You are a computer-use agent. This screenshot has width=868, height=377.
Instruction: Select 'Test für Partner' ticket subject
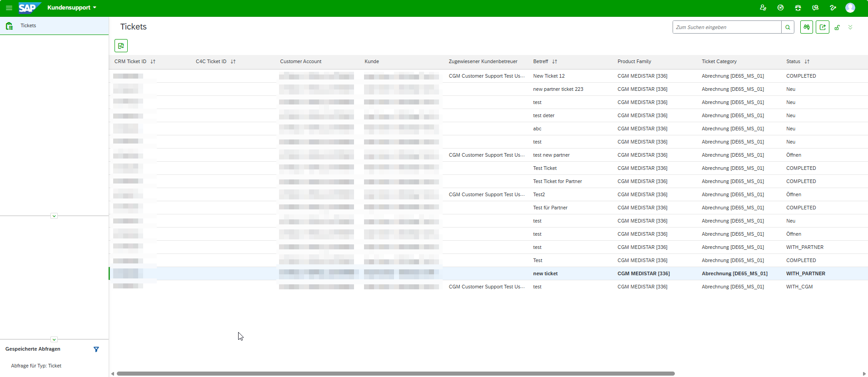coord(550,208)
